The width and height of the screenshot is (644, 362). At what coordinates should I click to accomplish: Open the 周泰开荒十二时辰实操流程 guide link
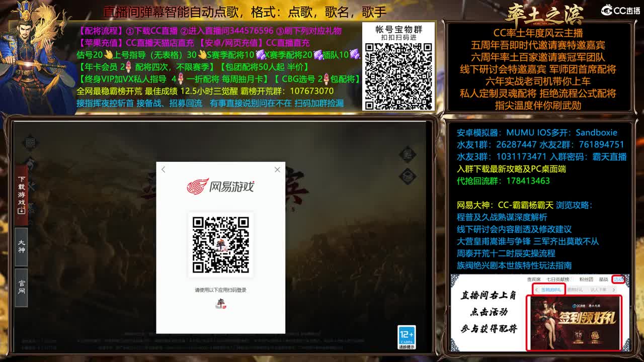pyautogui.click(x=506, y=253)
